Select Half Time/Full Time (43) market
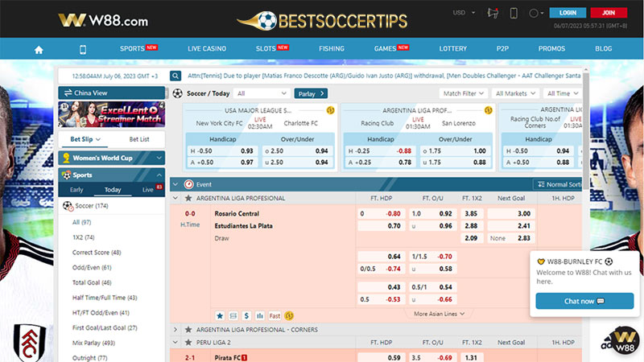The image size is (644, 362). [105, 298]
